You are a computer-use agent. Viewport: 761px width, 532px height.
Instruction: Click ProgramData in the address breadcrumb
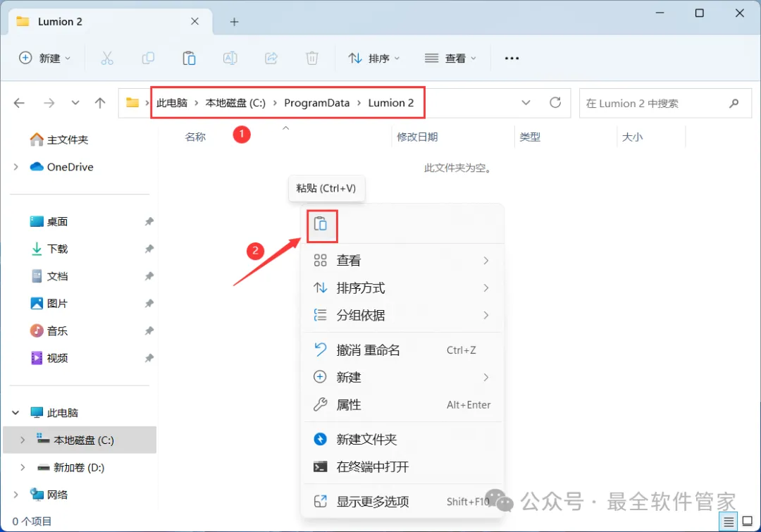click(316, 103)
